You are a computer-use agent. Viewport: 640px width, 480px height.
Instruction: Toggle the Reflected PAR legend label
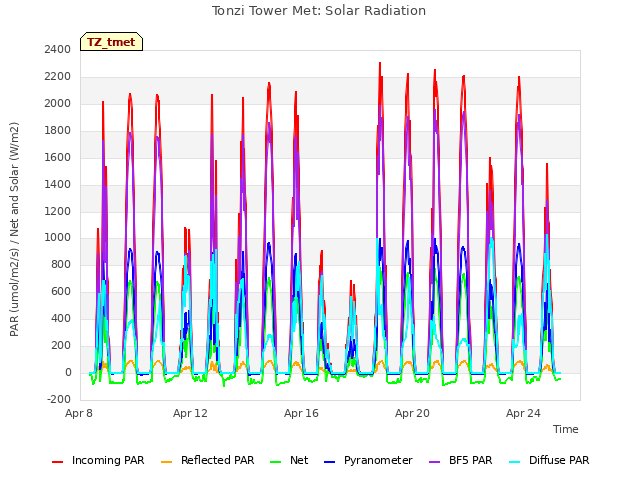click(x=218, y=460)
